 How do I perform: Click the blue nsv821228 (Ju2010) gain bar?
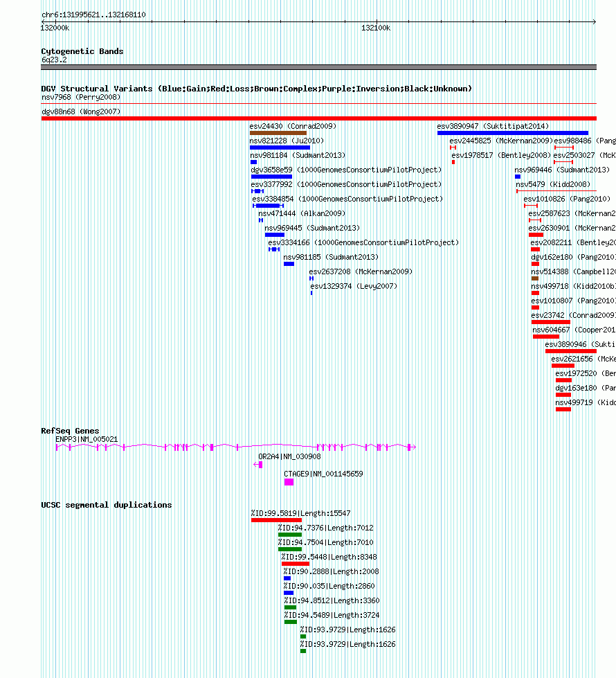[x=280, y=148]
